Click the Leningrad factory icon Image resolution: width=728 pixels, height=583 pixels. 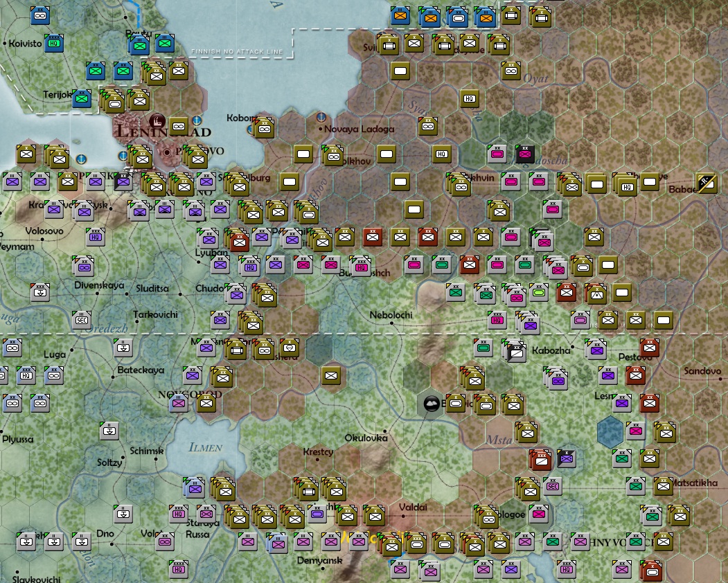[x=157, y=122]
